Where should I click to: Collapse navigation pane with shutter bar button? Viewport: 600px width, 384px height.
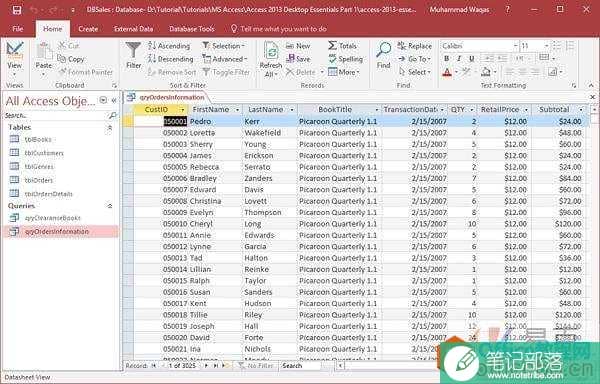point(114,101)
